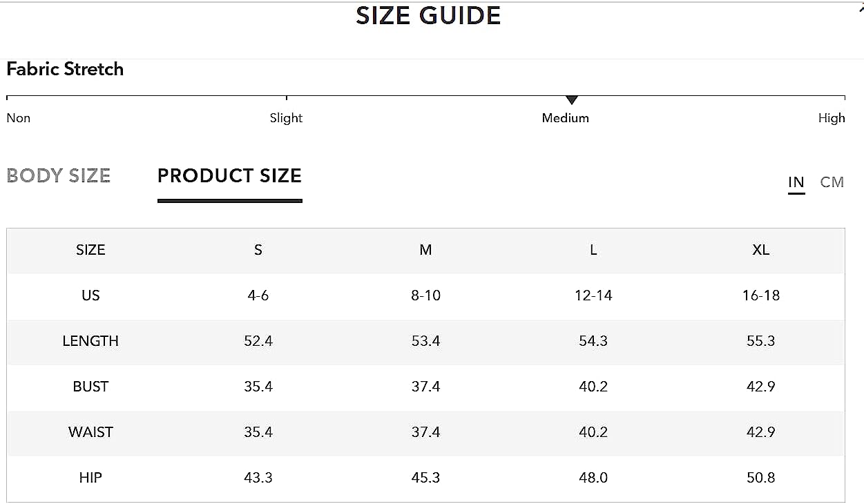864x504 pixels.
Task: Click the L size column header
Action: point(593,250)
